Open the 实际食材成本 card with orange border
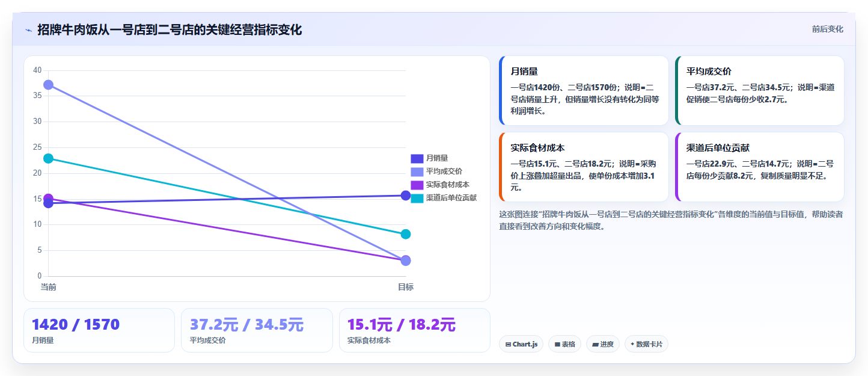The image size is (868, 376). pos(584,167)
